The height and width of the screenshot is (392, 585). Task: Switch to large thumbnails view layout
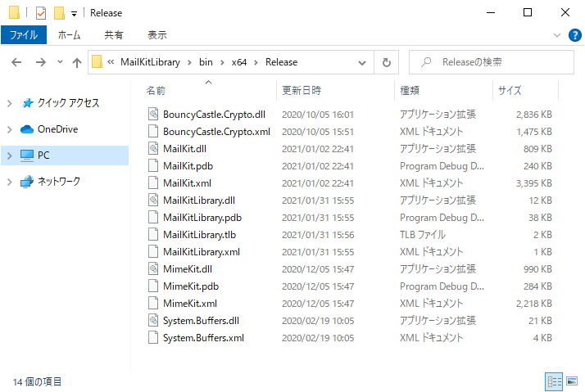572,381
